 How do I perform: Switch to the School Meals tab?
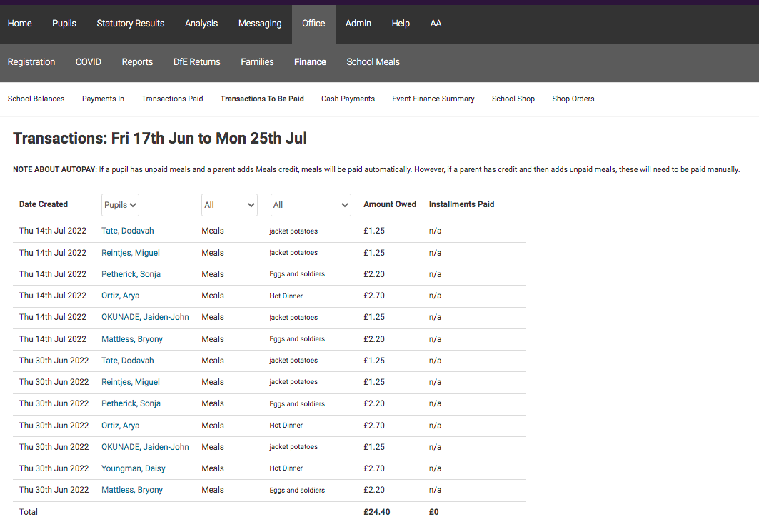(373, 61)
